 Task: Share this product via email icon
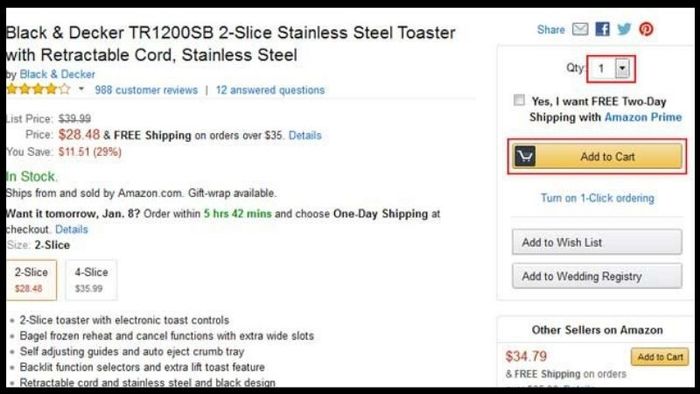(580, 29)
